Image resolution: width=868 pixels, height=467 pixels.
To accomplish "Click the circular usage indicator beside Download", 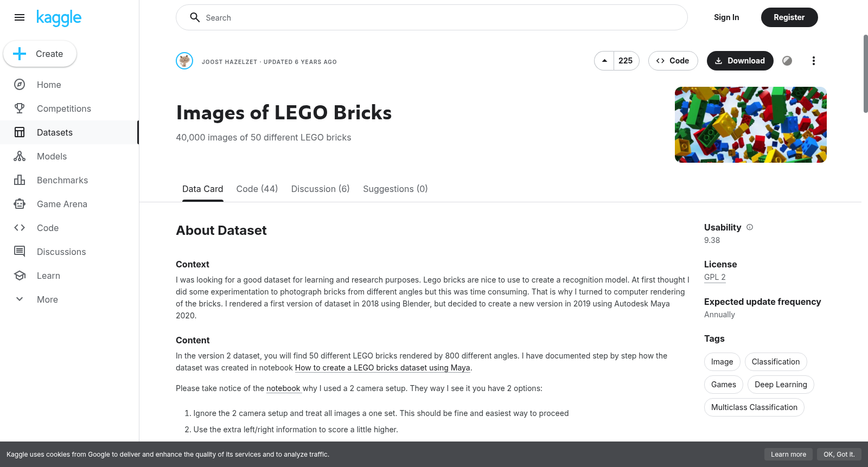I will pyautogui.click(x=787, y=61).
